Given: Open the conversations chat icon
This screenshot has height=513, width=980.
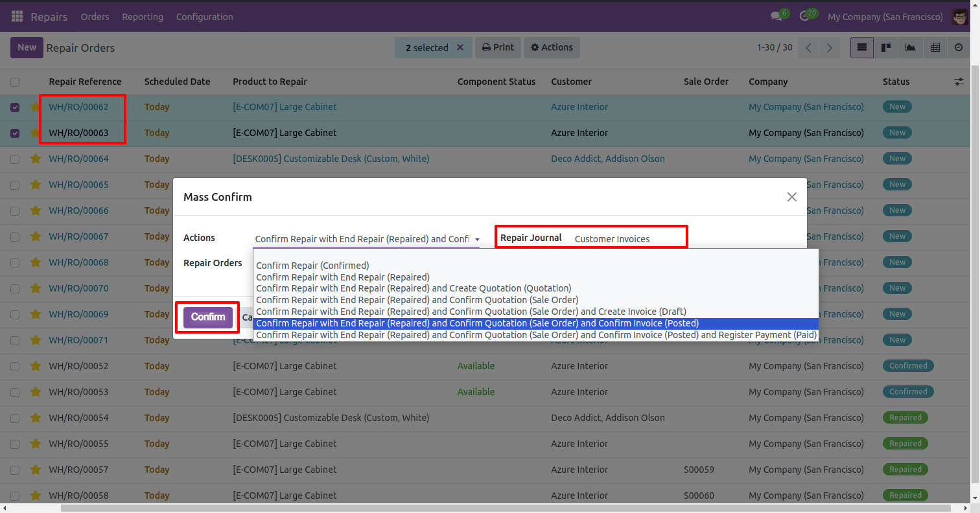Looking at the screenshot, I should pyautogui.click(x=776, y=17).
